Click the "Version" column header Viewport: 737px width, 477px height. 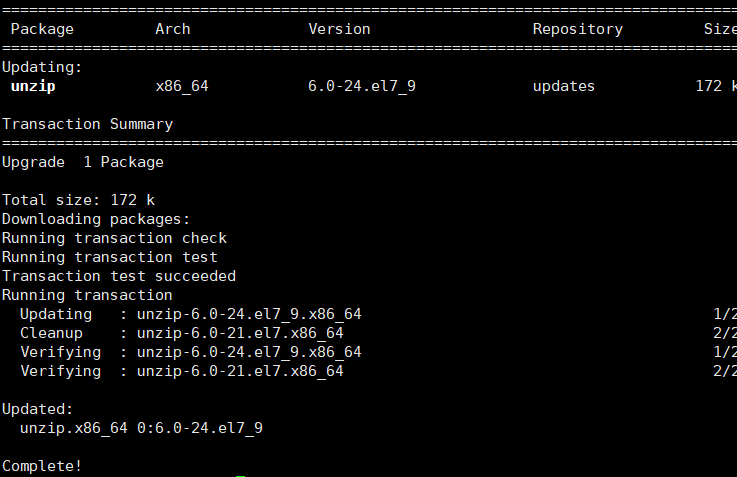[339, 29]
